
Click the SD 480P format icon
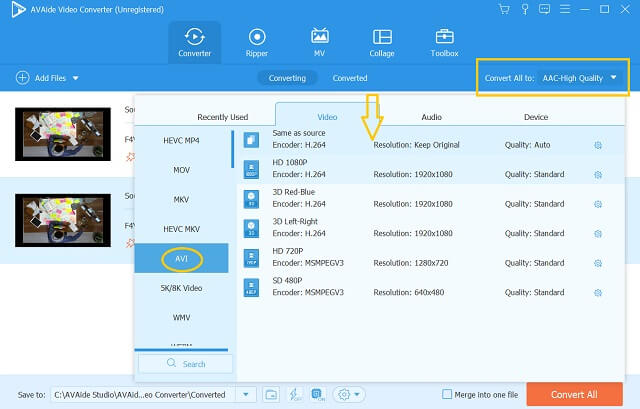[x=251, y=287]
